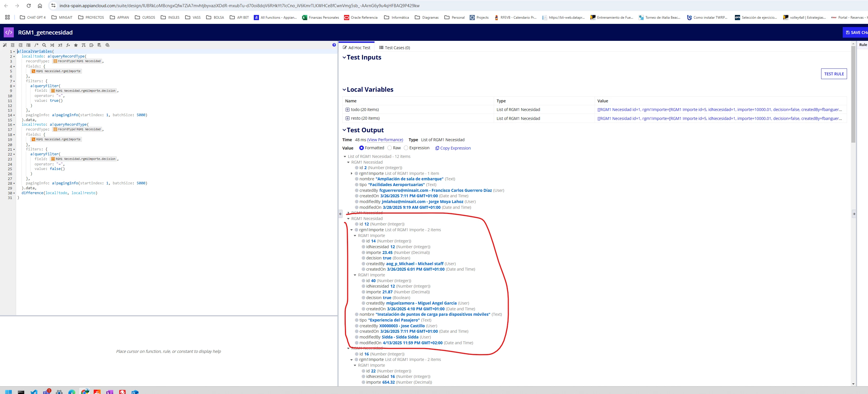Click the "Experiencia del Pasajero" tipo value

coord(393,320)
